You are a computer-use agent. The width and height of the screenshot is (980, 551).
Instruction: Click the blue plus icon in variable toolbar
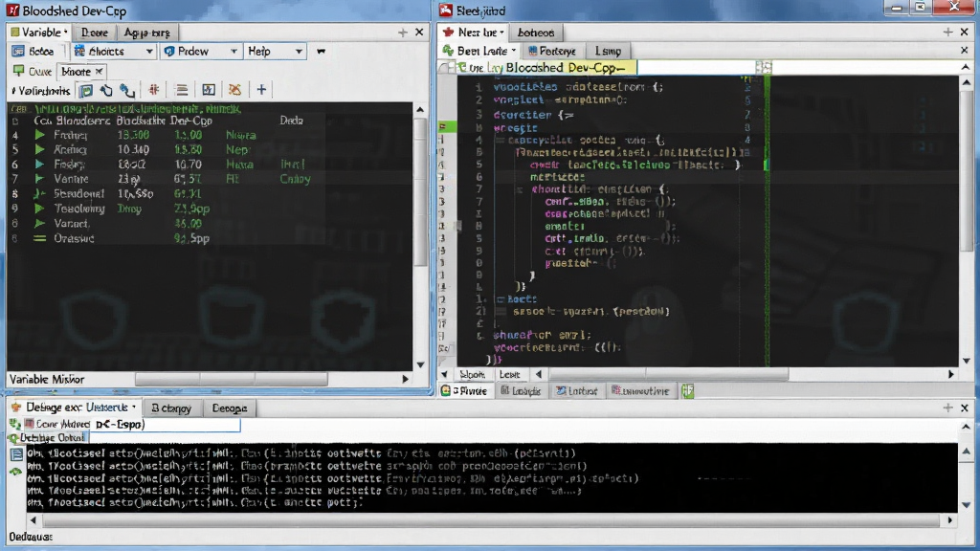pyautogui.click(x=261, y=90)
